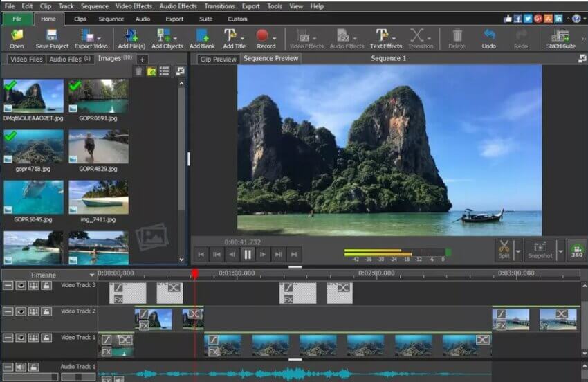
Task: Toggle visibility eye of Video Track 3
Action: 21,286
